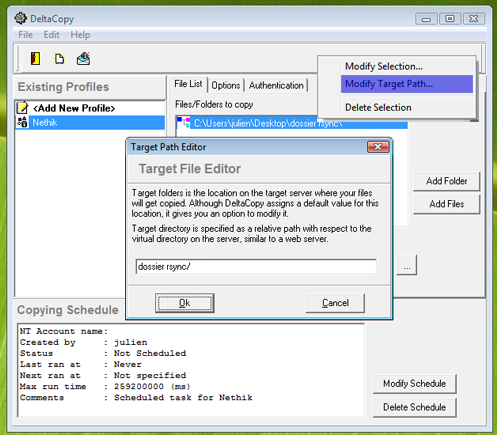Viewport: 497px width, 435px height.
Task: Open the File menu
Action: pos(25,35)
